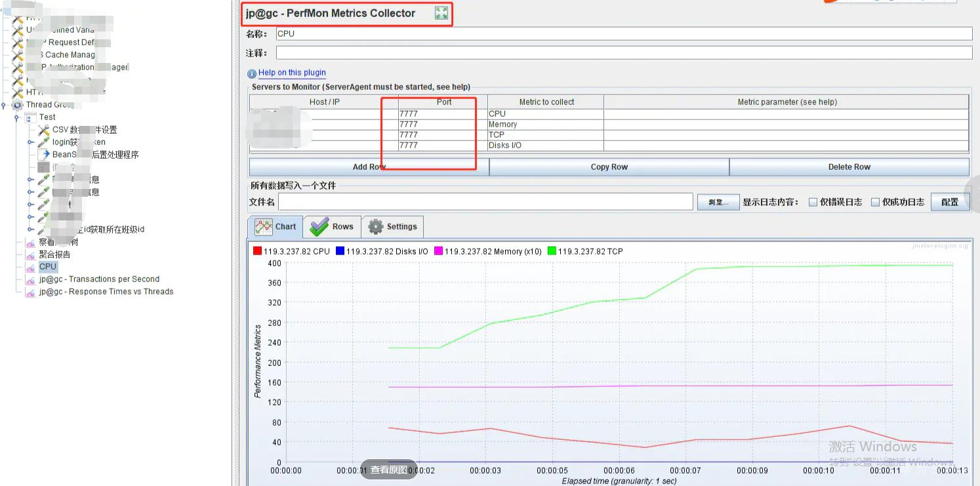Screen dimensions: 980x486
Task: Click the 注释 comment input field
Action: click(624, 53)
